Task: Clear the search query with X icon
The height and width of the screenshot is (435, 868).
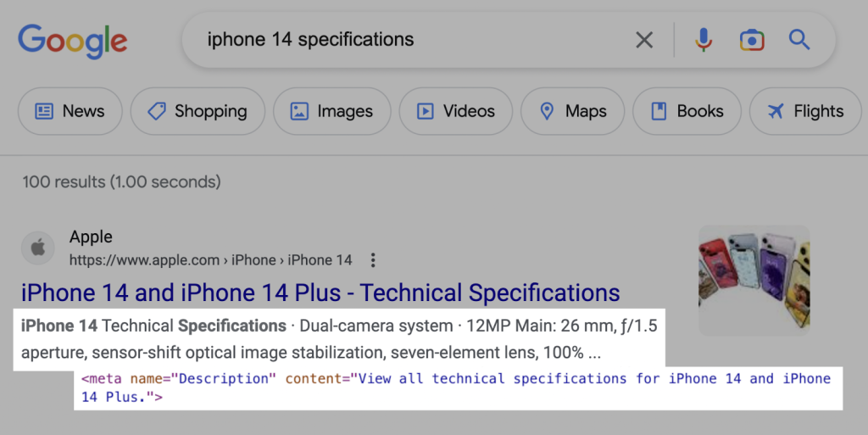Action: click(644, 40)
